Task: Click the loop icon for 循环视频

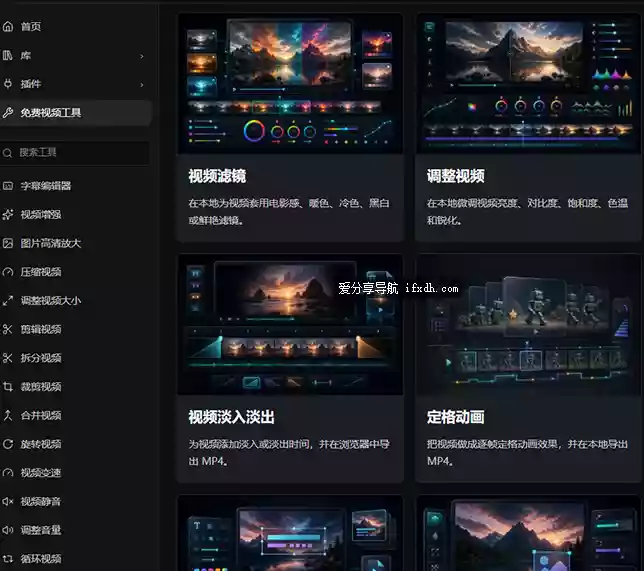Action: coord(8,559)
